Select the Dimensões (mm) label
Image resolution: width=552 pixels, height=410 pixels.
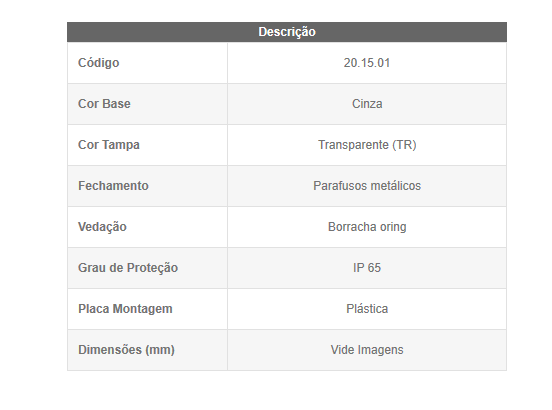coord(126,350)
